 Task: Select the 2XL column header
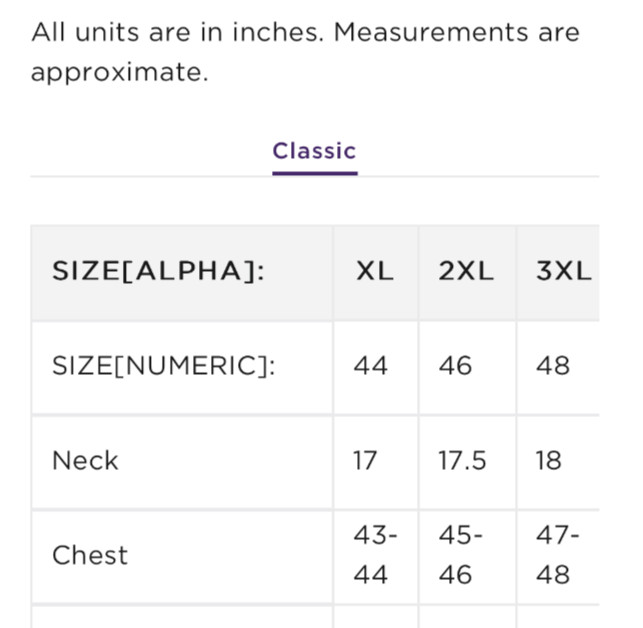coord(466,271)
